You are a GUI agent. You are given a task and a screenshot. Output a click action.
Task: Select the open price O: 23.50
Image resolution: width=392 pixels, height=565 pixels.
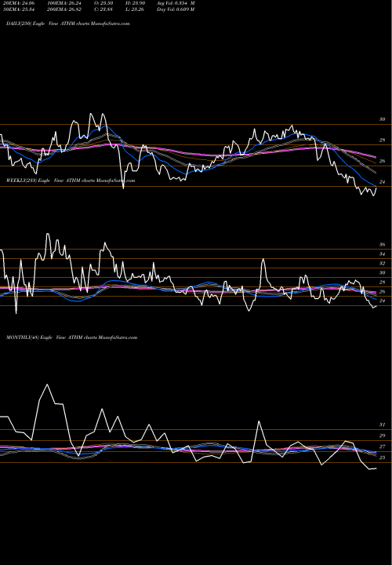pos(103,3)
